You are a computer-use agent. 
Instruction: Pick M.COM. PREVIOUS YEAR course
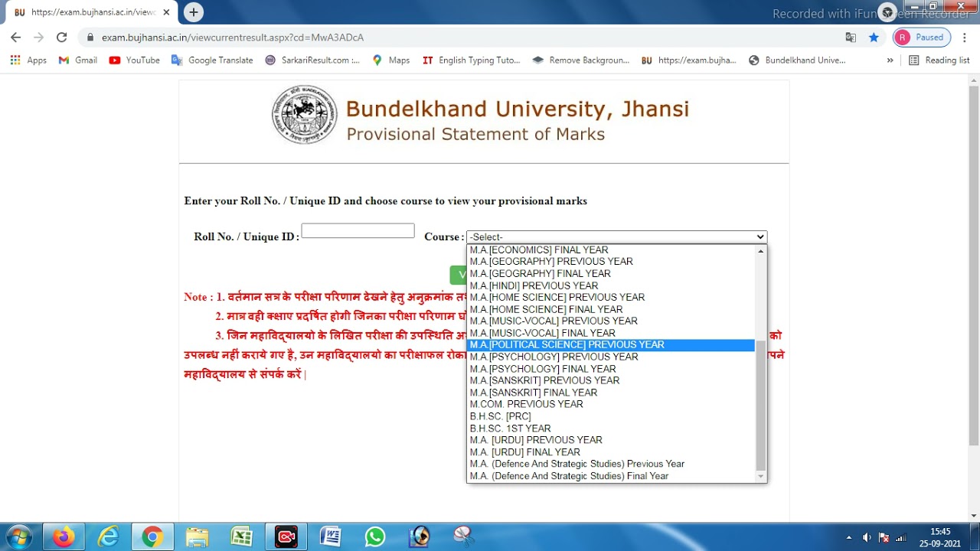[611, 404]
